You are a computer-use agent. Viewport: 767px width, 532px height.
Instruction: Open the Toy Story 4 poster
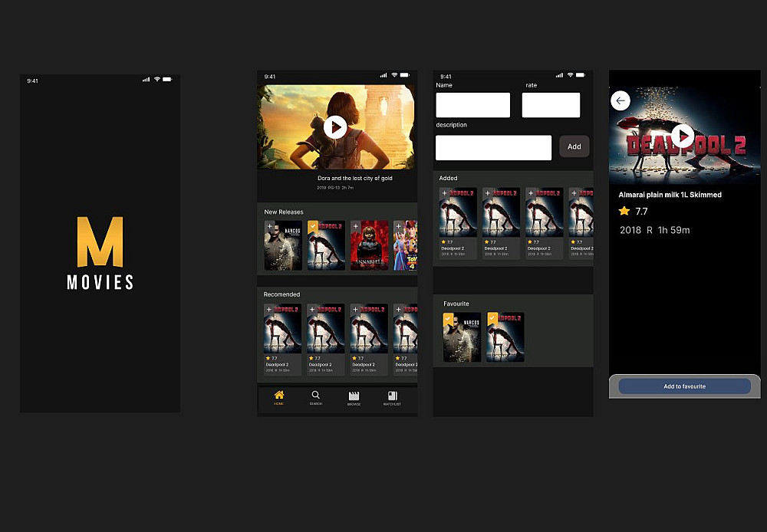406,245
